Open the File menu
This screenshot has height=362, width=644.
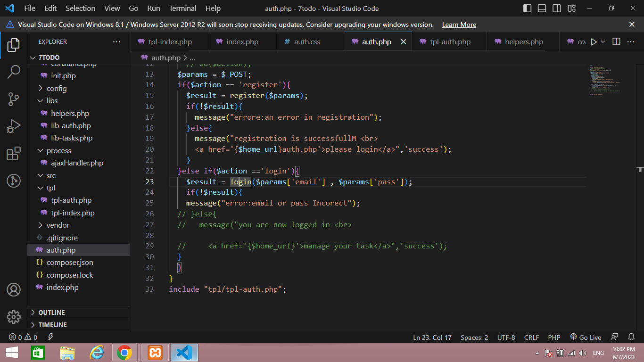pyautogui.click(x=30, y=8)
